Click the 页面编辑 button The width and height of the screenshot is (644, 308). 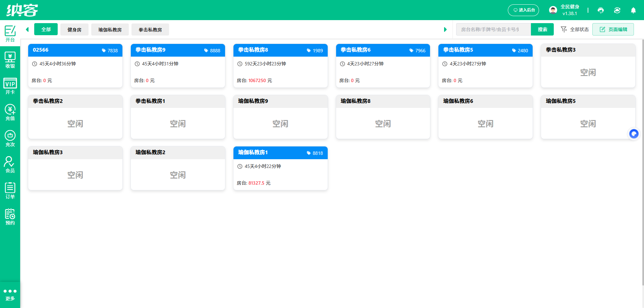[613, 29]
